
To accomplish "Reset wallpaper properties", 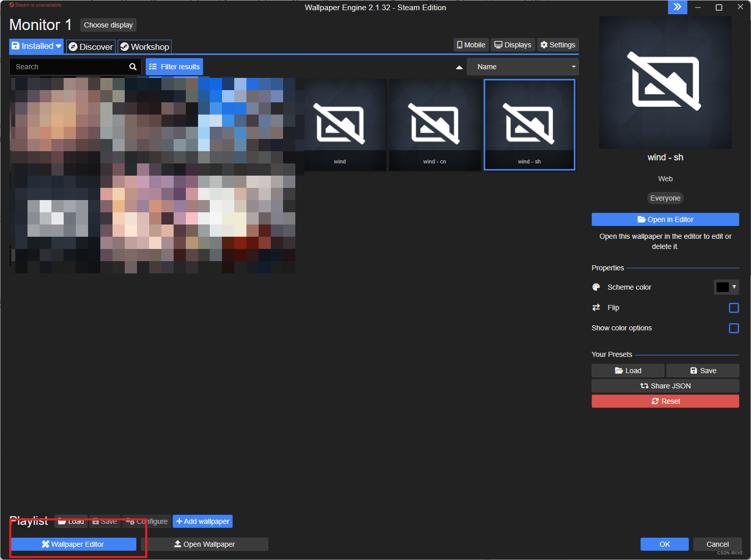I will click(x=665, y=401).
